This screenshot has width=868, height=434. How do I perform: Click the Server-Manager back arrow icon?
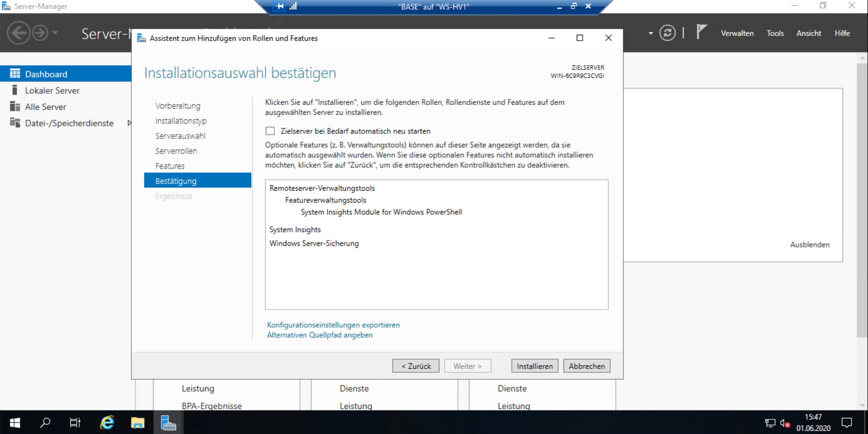(19, 33)
